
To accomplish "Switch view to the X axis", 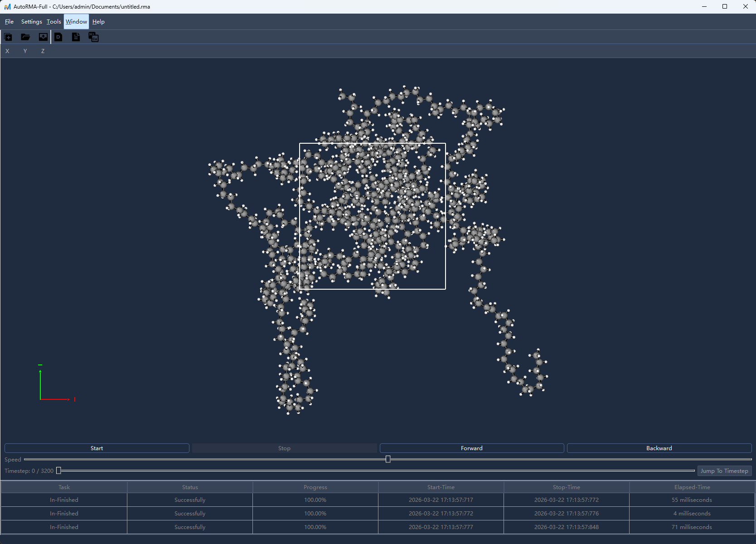I will pos(7,51).
